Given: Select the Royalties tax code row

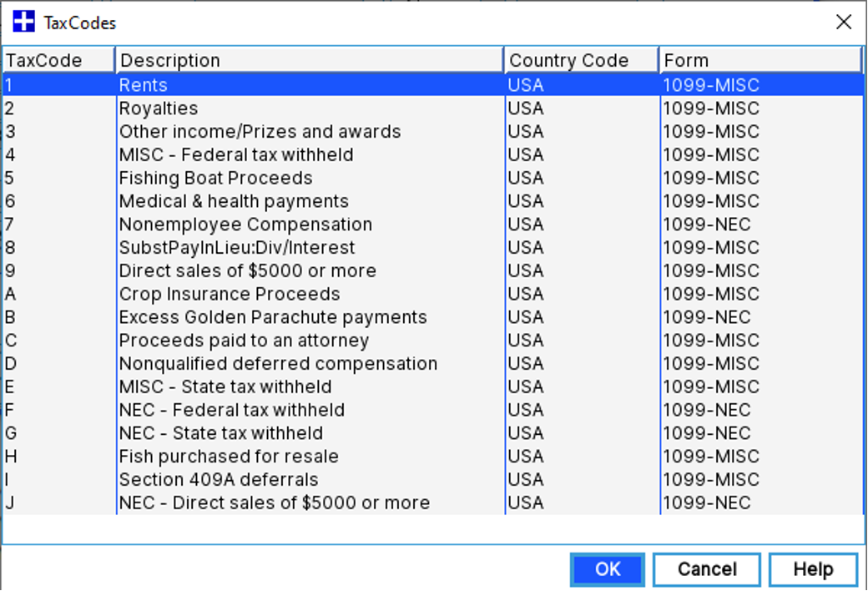Looking at the screenshot, I should [x=250, y=108].
